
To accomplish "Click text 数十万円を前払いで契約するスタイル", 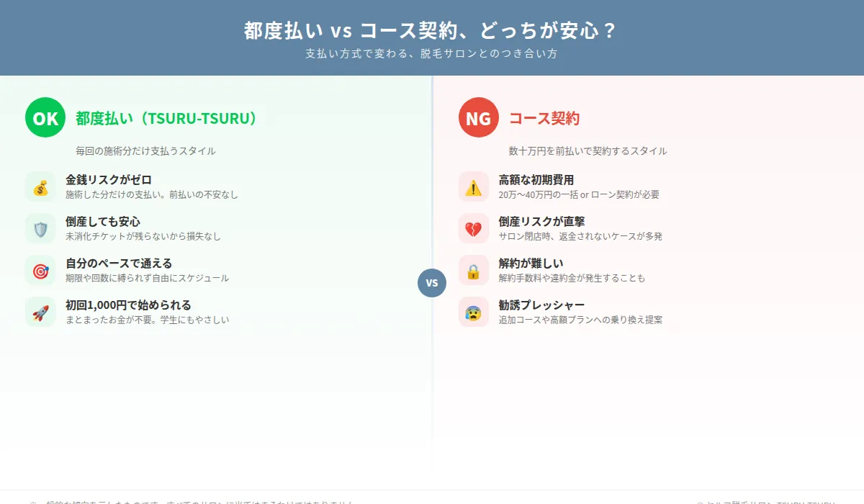I will pyautogui.click(x=588, y=151).
